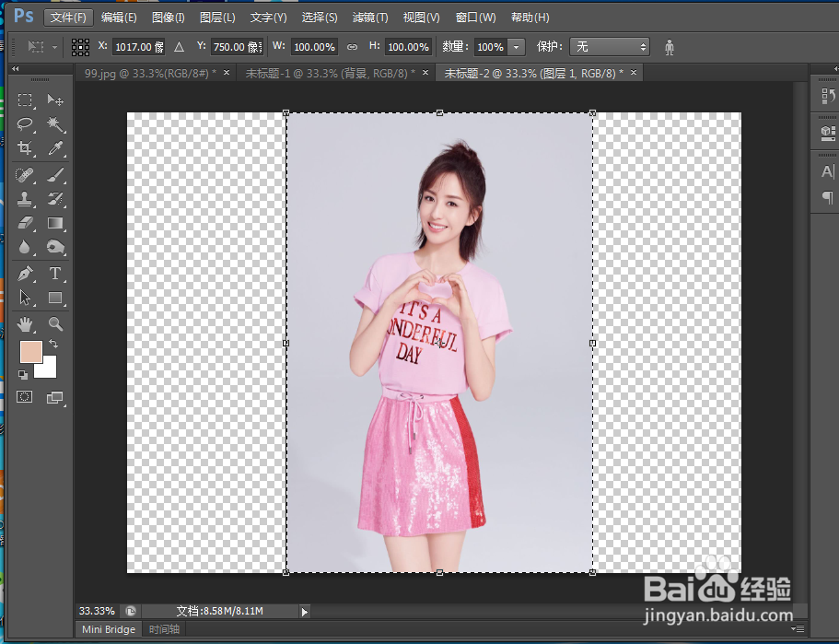Open the bottom panel options menu
Image resolution: width=839 pixels, height=644 pixels.
click(x=798, y=628)
